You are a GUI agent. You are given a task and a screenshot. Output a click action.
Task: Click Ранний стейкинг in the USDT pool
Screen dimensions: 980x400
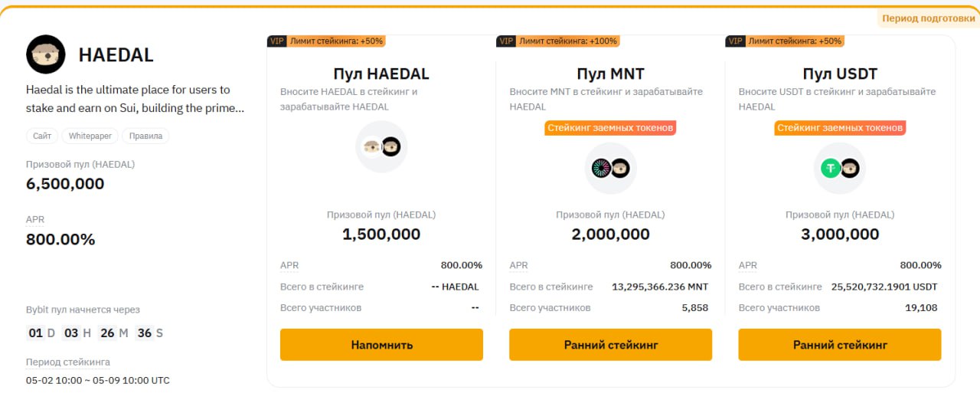click(x=840, y=345)
